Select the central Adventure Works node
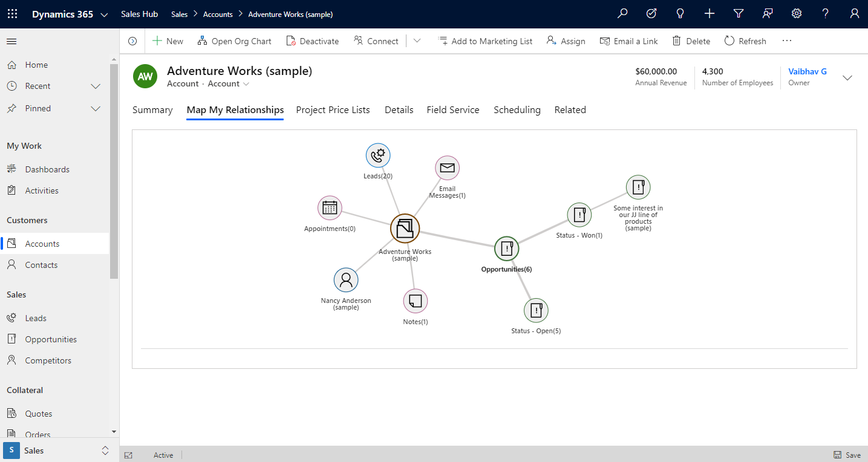868x462 pixels. (x=405, y=229)
